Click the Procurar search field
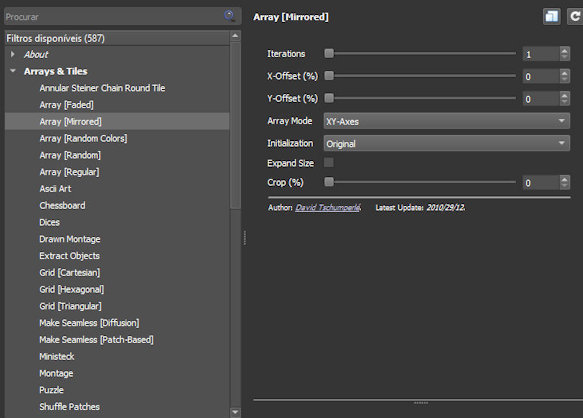 113,17
